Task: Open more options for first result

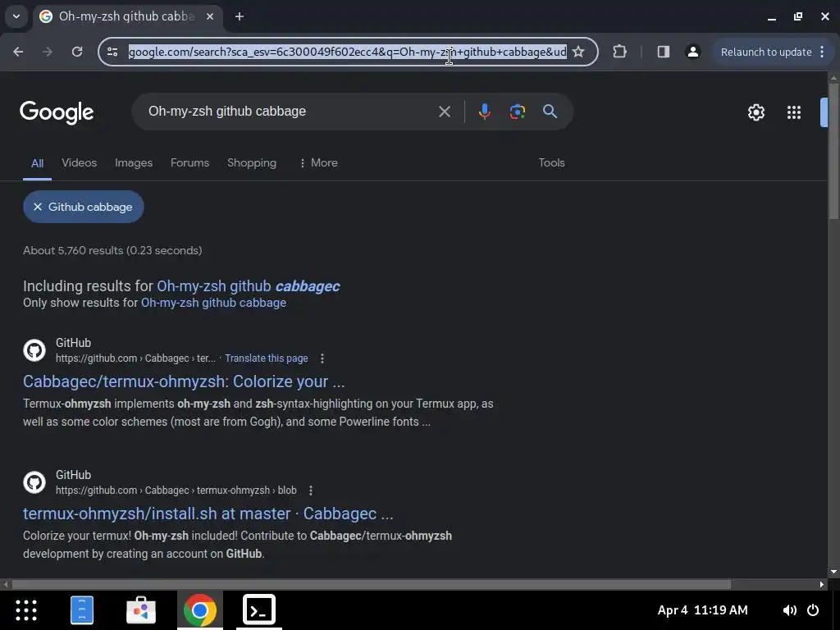Action: (322, 358)
